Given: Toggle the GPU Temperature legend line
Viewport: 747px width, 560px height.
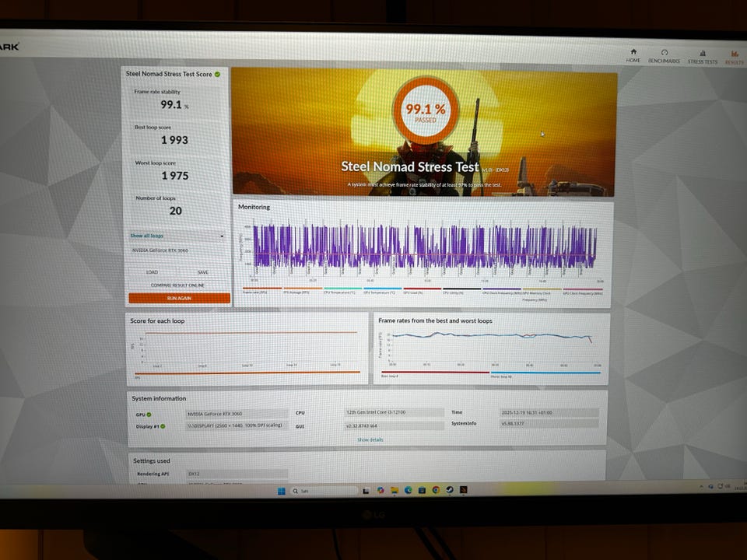Looking at the screenshot, I should [383, 289].
